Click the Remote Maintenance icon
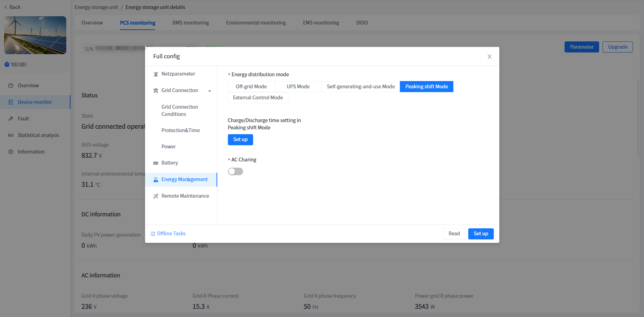 point(156,196)
